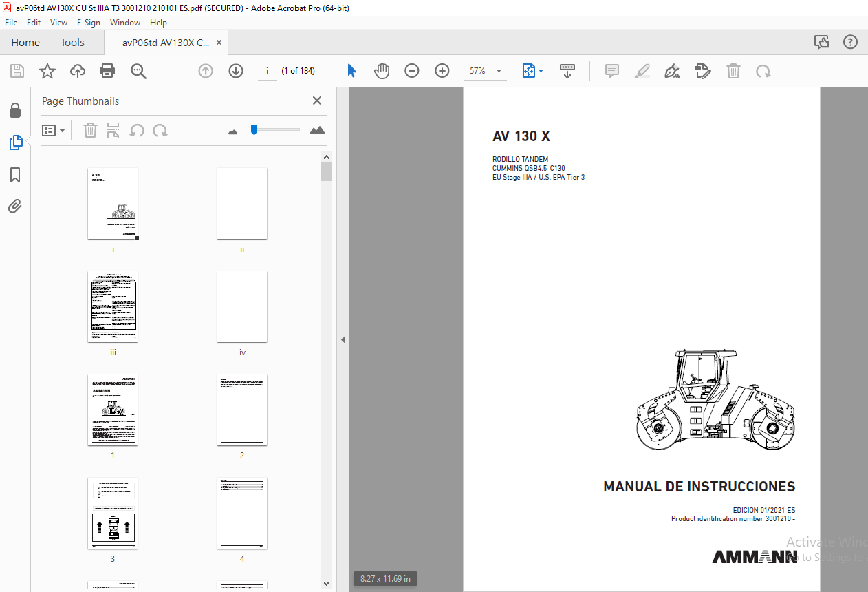868x592 pixels.
Task: Choose the Selection arrow tool
Action: [x=351, y=71]
